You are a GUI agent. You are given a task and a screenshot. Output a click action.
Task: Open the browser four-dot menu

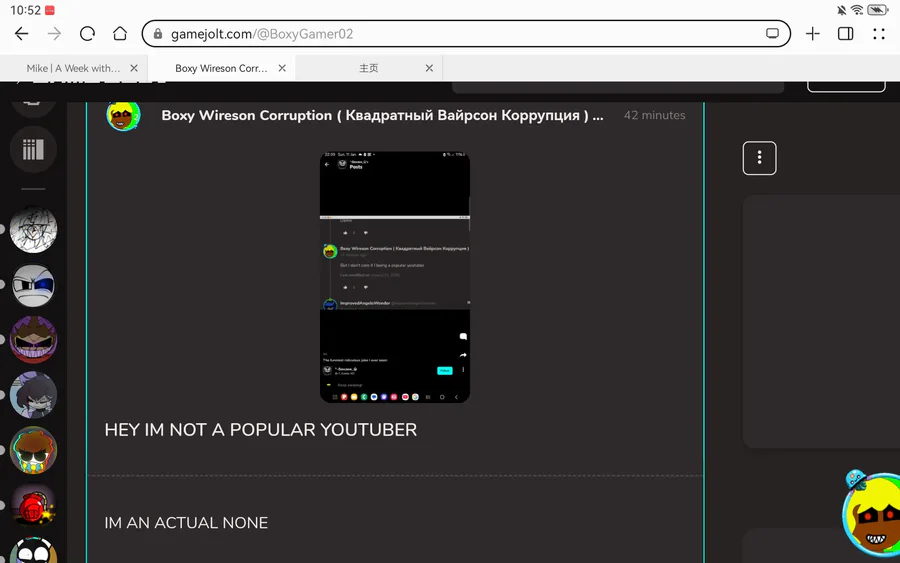pos(879,34)
